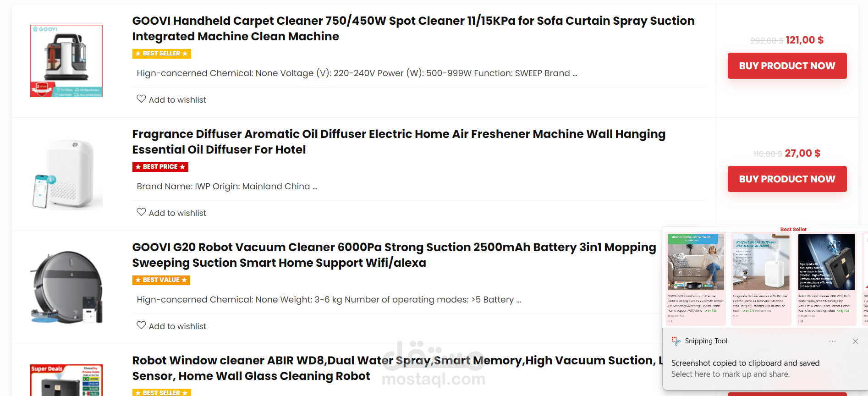Click the wishlist heart for GOOVI Handheld Carpet Cleaner
This screenshot has width=868, height=396.
click(141, 99)
